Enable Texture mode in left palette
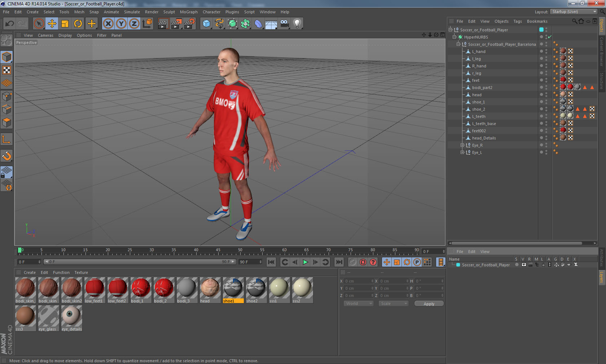606x364 pixels. (x=6, y=70)
